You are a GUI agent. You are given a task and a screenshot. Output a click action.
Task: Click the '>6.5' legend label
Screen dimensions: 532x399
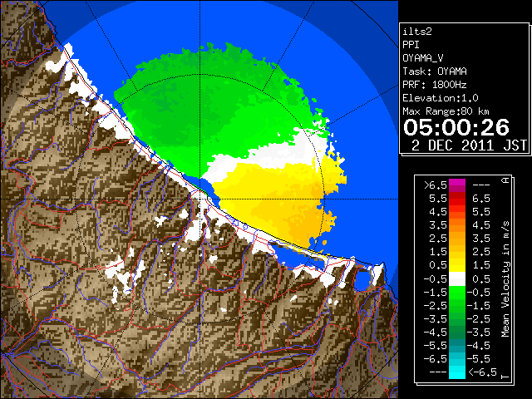click(436, 185)
